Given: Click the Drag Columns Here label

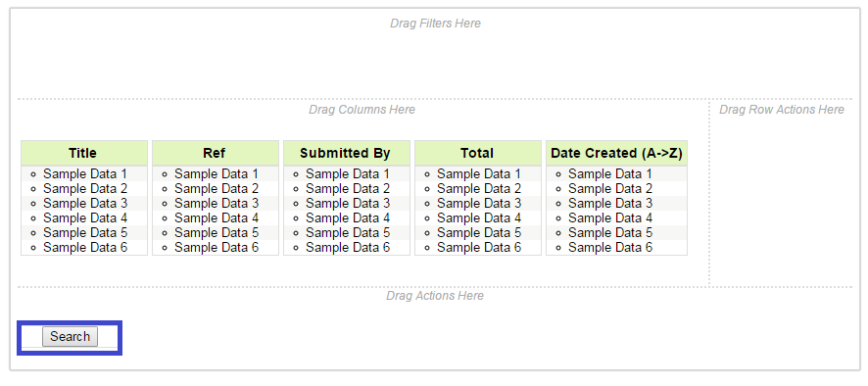Looking at the screenshot, I should click(362, 110).
